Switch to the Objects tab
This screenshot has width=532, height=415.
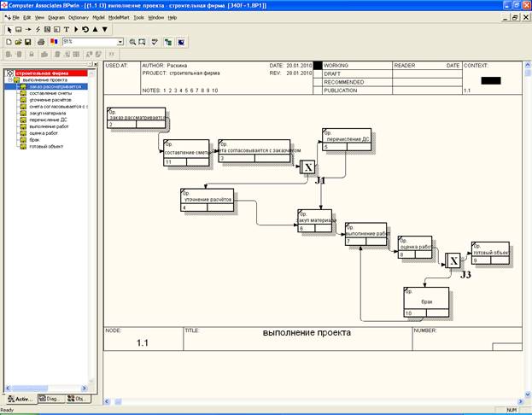point(79,399)
